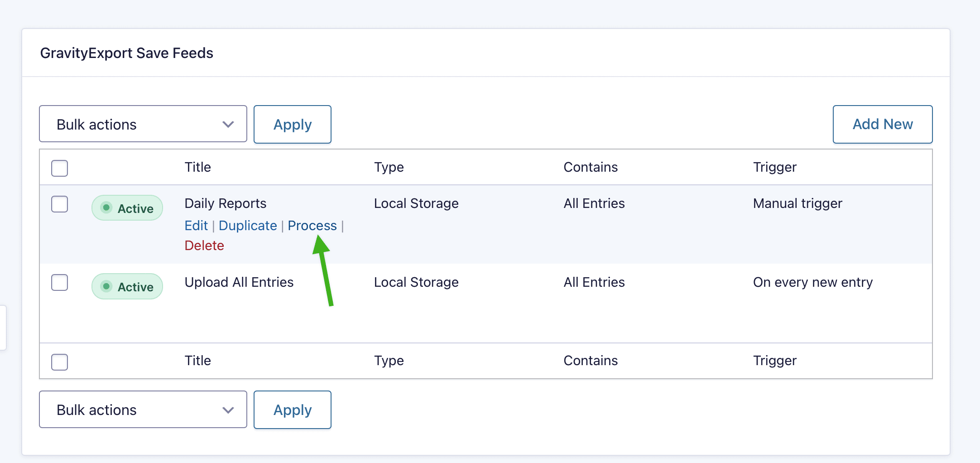This screenshot has height=463, width=980.
Task: Toggle Active status of Upload All Entries feed
Action: coord(127,286)
